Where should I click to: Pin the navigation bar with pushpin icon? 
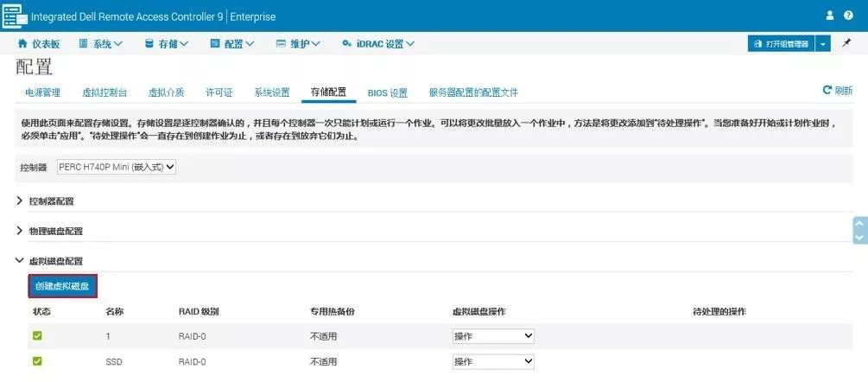pos(846,43)
